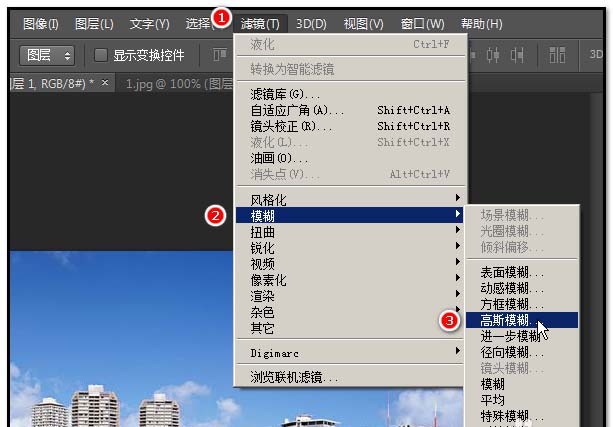Select 径向模糊... radial blur

click(x=522, y=352)
